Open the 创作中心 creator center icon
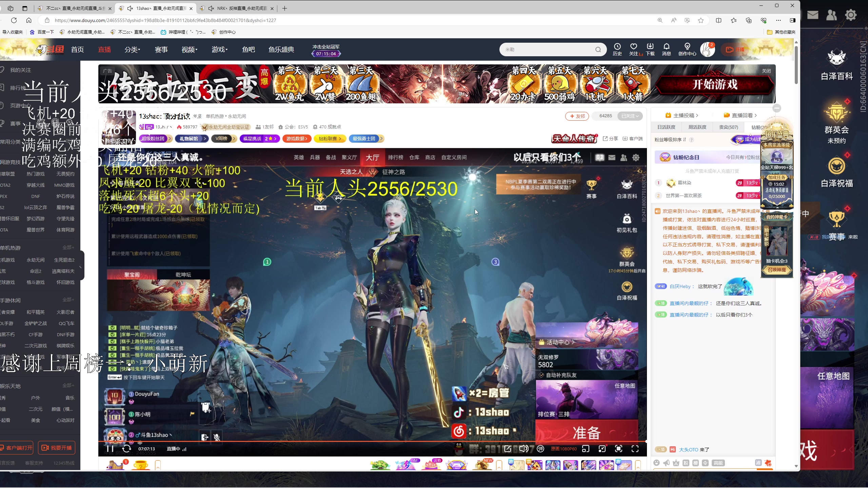This screenshot has width=868, height=488. point(687,49)
